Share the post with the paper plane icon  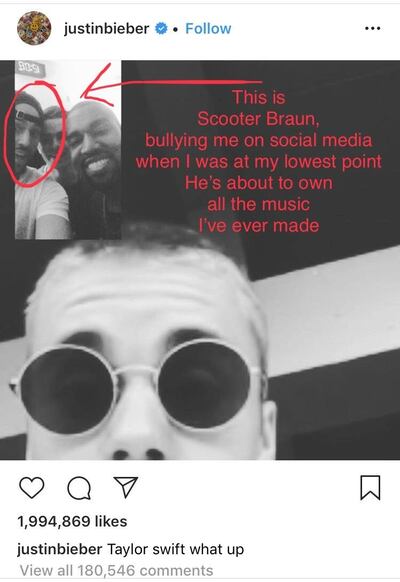click(126, 486)
